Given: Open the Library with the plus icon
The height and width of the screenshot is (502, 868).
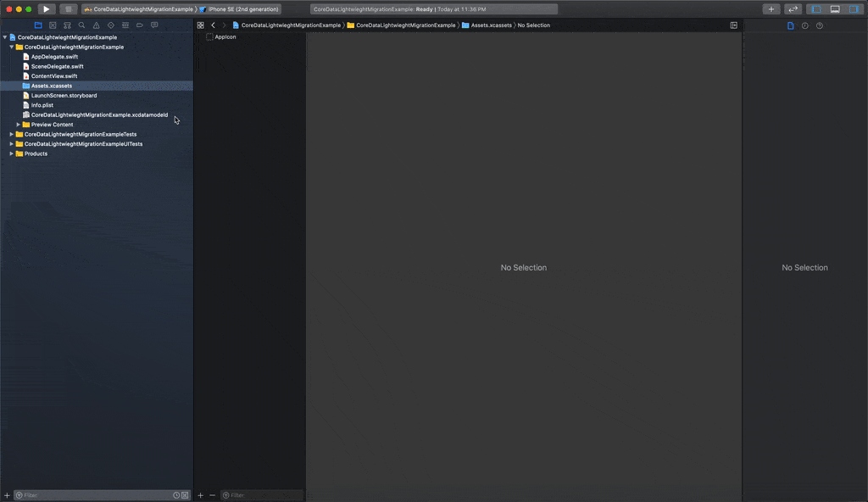Looking at the screenshot, I should (x=771, y=8).
